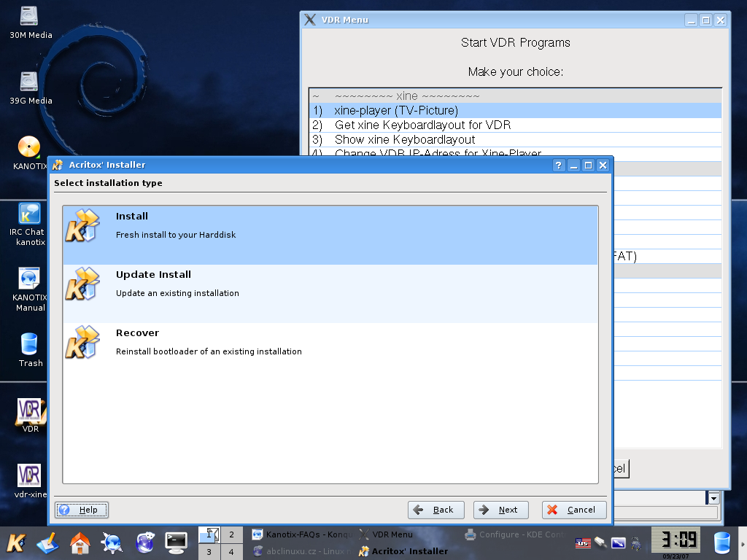The height and width of the screenshot is (560, 747).
Task: Open the Trash desktop icon
Action: point(29,350)
